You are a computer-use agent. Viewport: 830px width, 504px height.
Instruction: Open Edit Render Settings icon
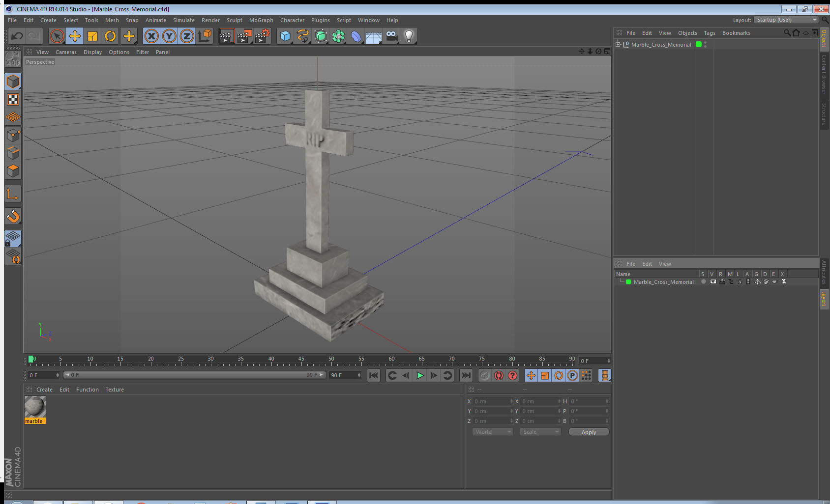pos(263,36)
